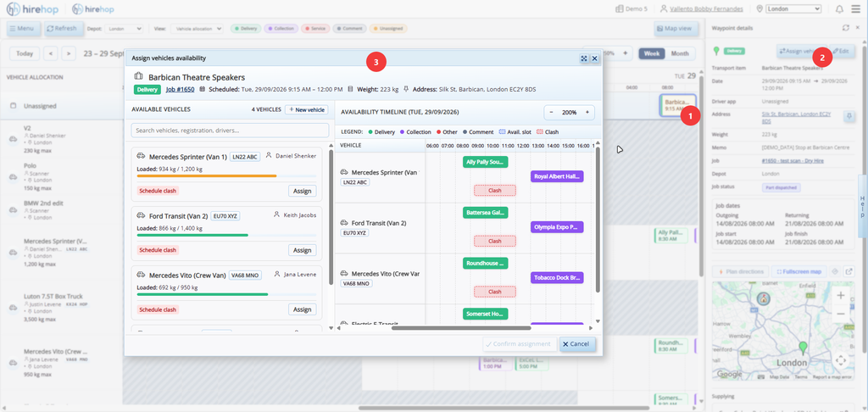
Task: Go to previous week arrow
Action: coord(50,53)
